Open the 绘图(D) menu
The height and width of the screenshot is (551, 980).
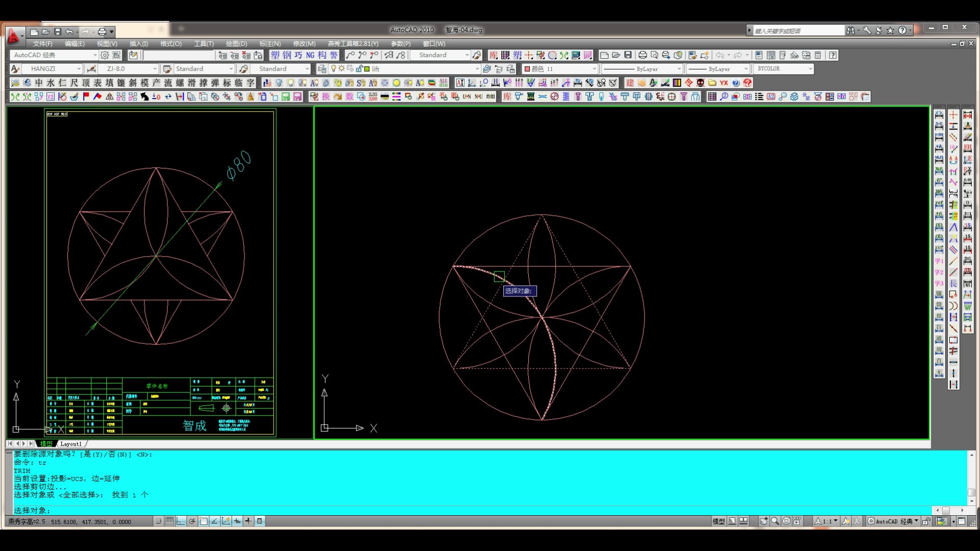[x=236, y=44]
